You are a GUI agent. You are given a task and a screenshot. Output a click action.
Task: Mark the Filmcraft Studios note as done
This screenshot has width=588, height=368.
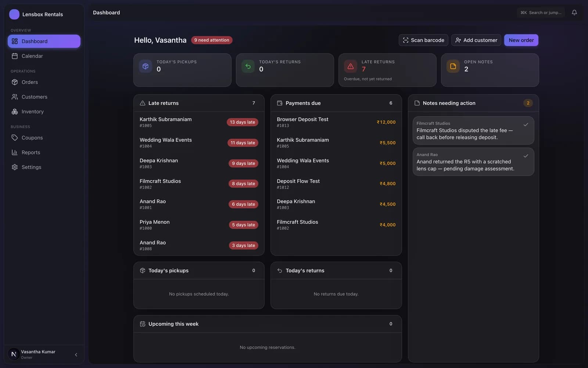click(526, 125)
